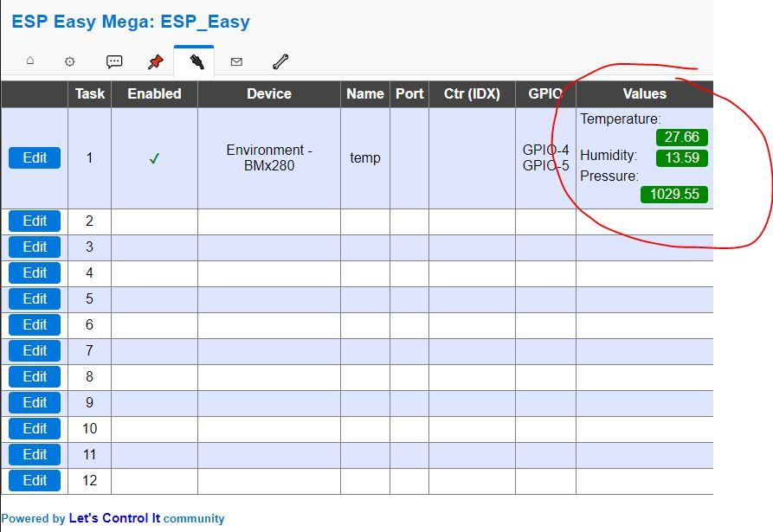Click the GPIO-5 text
Screen dimensions: 773x532
click(545, 165)
